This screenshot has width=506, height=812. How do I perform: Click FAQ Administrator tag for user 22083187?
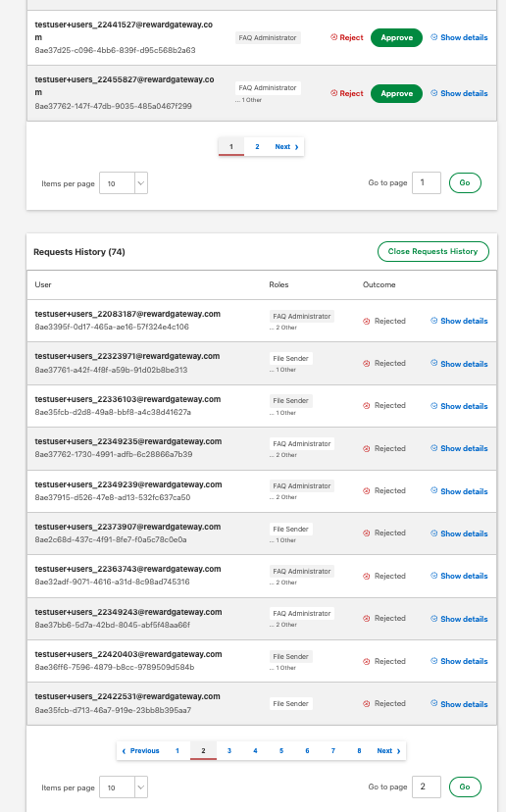pyautogui.click(x=301, y=316)
